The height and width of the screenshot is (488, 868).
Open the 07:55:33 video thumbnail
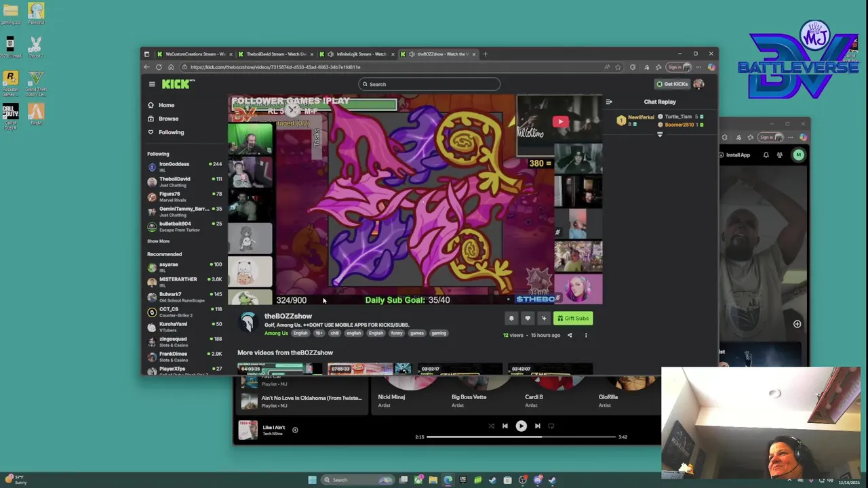(x=370, y=369)
